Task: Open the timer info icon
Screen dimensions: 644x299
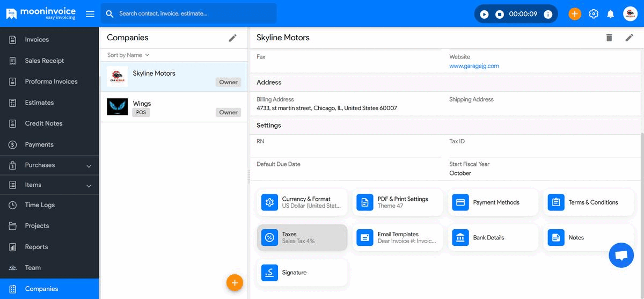Action: pyautogui.click(x=548, y=14)
